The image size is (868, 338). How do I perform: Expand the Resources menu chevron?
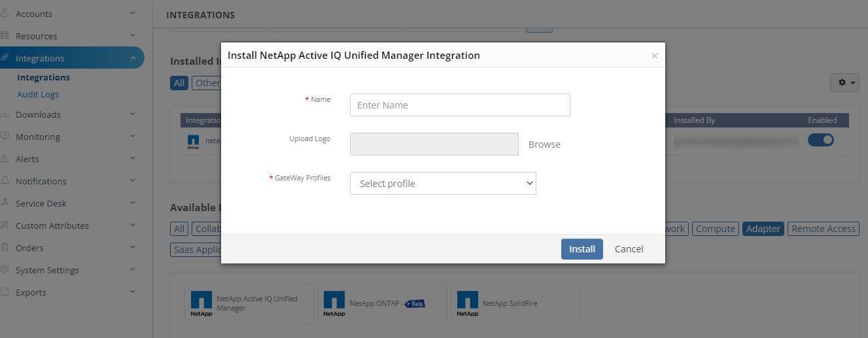(x=133, y=35)
